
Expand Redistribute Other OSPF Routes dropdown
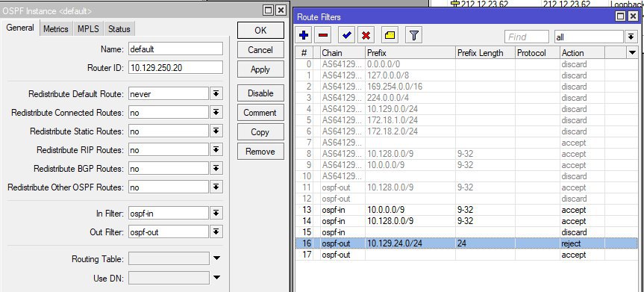(x=216, y=187)
